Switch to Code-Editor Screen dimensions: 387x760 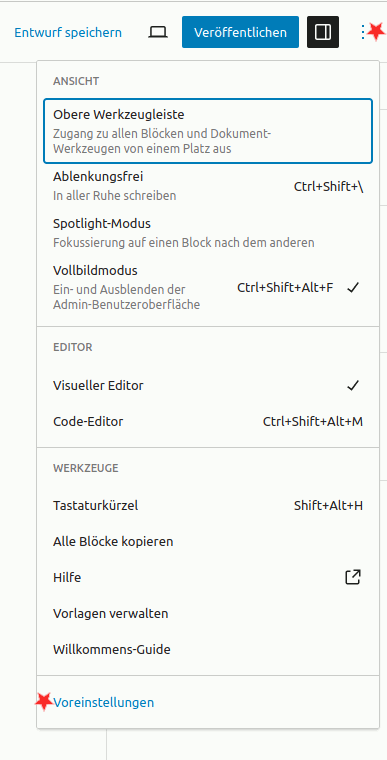pyautogui.click(x=208, y=422)
